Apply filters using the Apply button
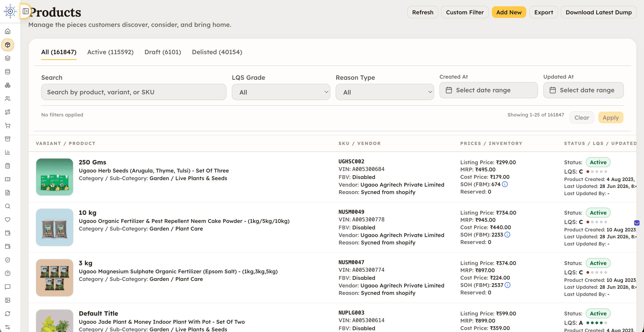Viewport: 644px width, 332px height. [x=610, y=117]
